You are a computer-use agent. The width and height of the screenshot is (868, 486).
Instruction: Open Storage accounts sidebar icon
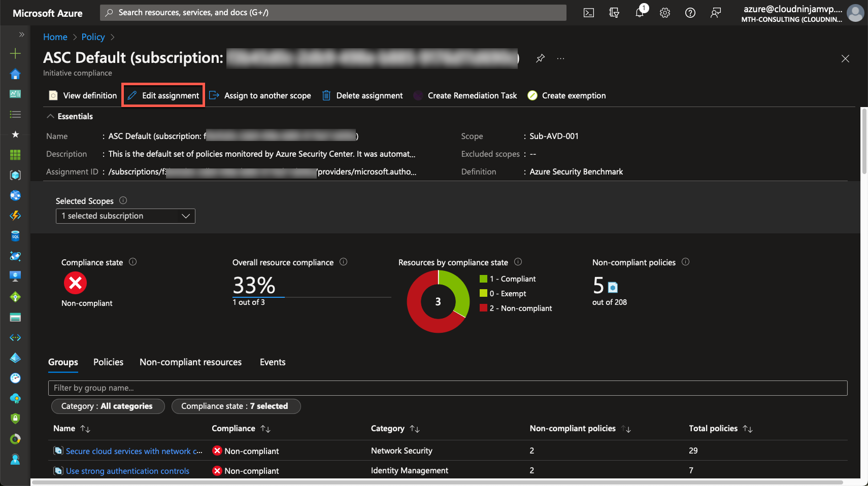(15, 317)
